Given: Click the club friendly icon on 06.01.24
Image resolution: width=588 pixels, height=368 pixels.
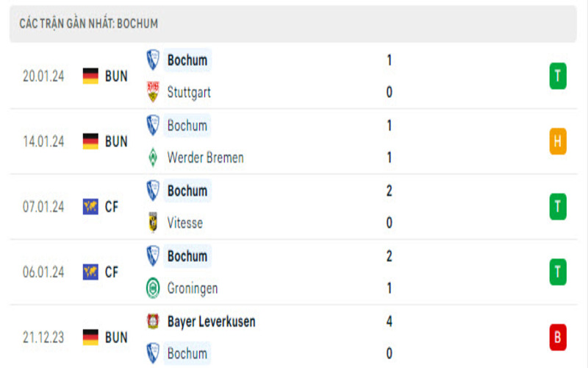Looking at the screenshot, I should click(x=90, y=272).
